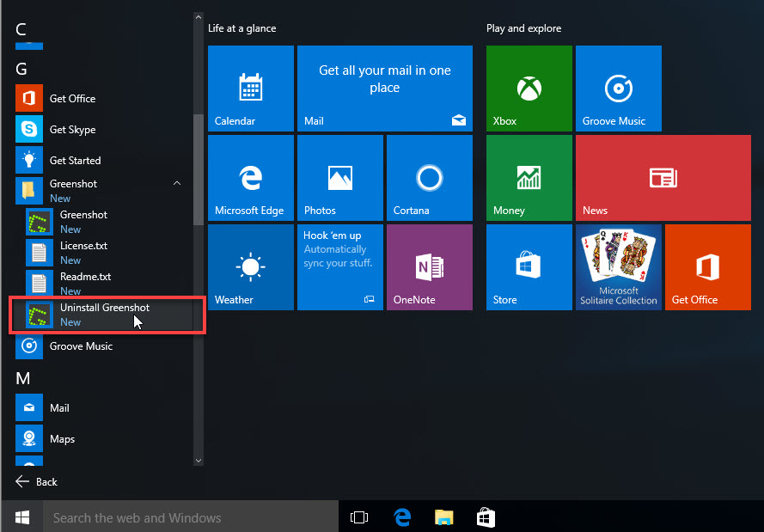Open Edge from the taskbar
The height and width of the screenshot is (532, 764).
click(402, 517)
